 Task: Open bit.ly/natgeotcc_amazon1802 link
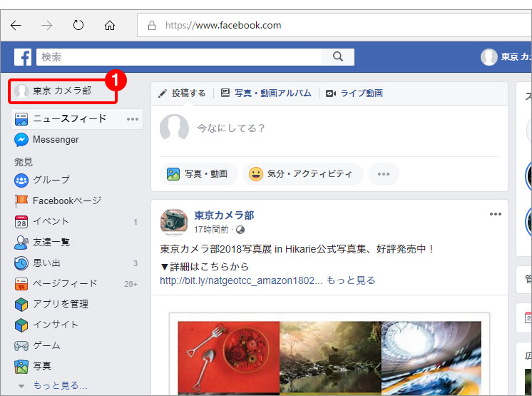pyautogui.click(x=241, y=280)
